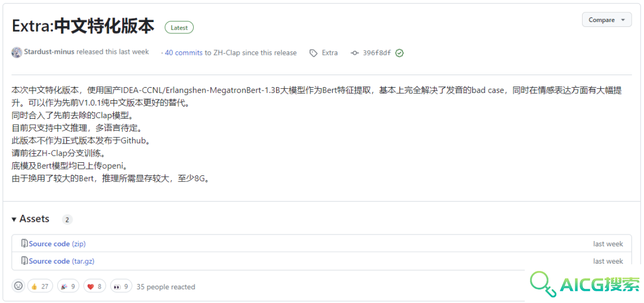Click the Assets heading text
Viewport: 644px width, 303px height.
click(35, 219)
